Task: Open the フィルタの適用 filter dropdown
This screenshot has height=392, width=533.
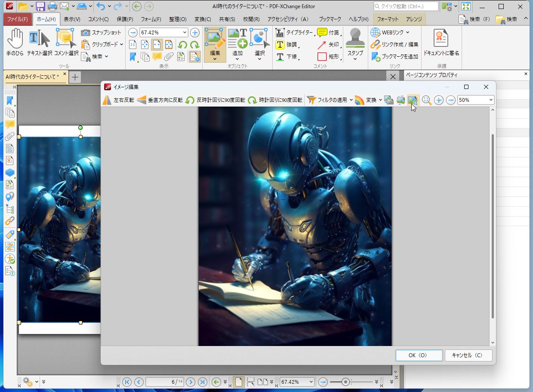Action: pos(330,100)
